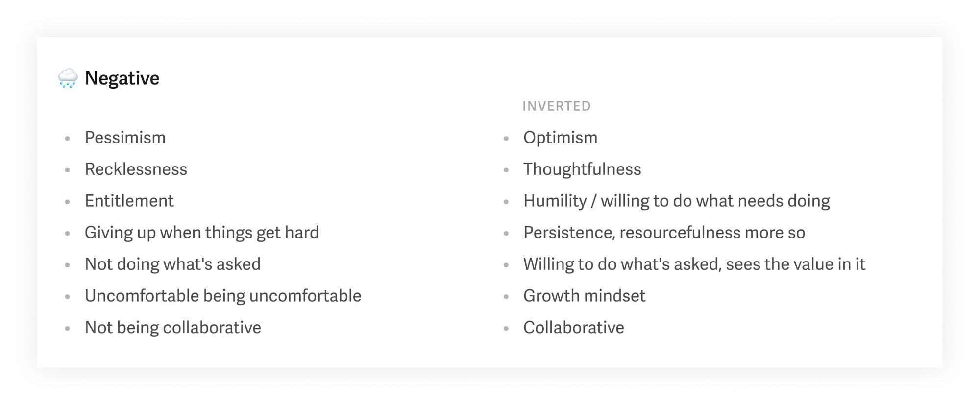Click the bullet point beside Pessimism

point(68,139)
